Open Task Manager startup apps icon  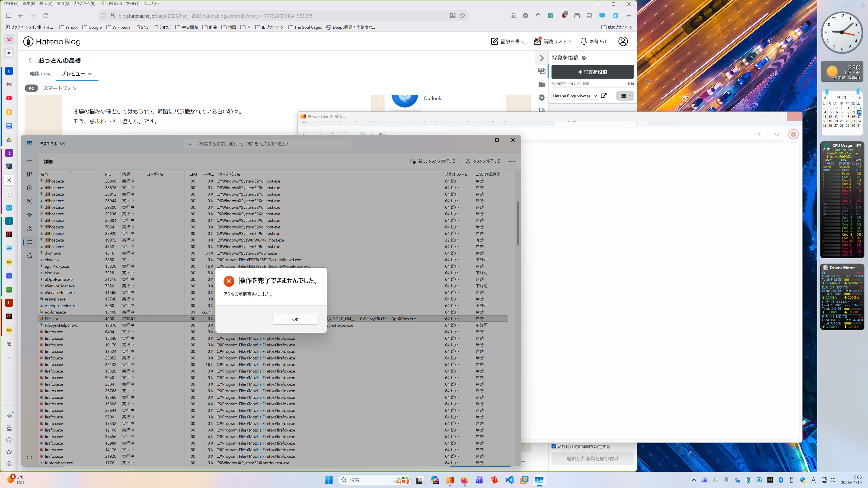click(x=29, y=215)
